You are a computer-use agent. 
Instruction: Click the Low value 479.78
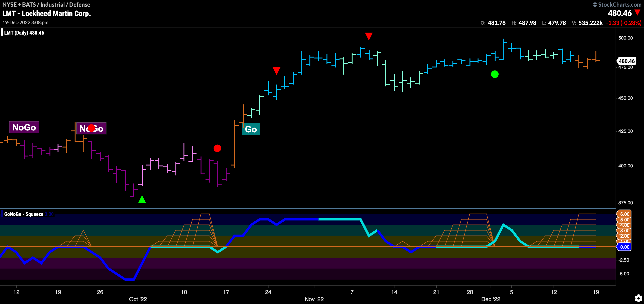(x=557, y=23)
